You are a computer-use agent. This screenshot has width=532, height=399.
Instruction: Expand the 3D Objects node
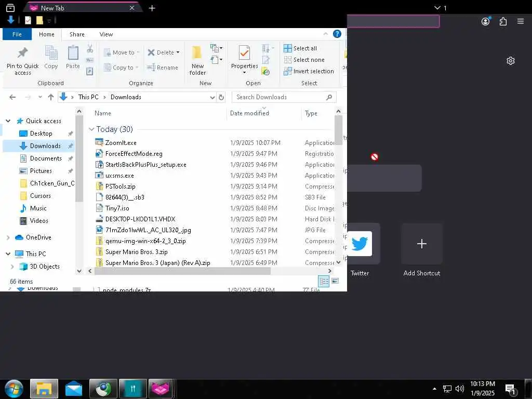coord(12,267)
